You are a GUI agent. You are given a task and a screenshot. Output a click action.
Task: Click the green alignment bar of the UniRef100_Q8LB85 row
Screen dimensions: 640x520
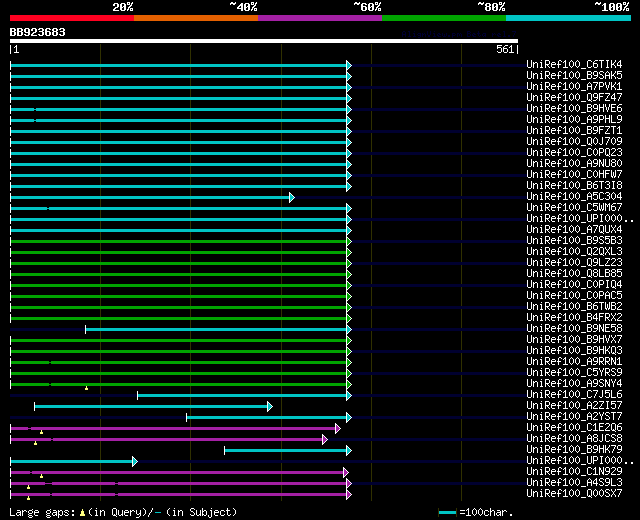pyautogui.click(x=178, y=275)
